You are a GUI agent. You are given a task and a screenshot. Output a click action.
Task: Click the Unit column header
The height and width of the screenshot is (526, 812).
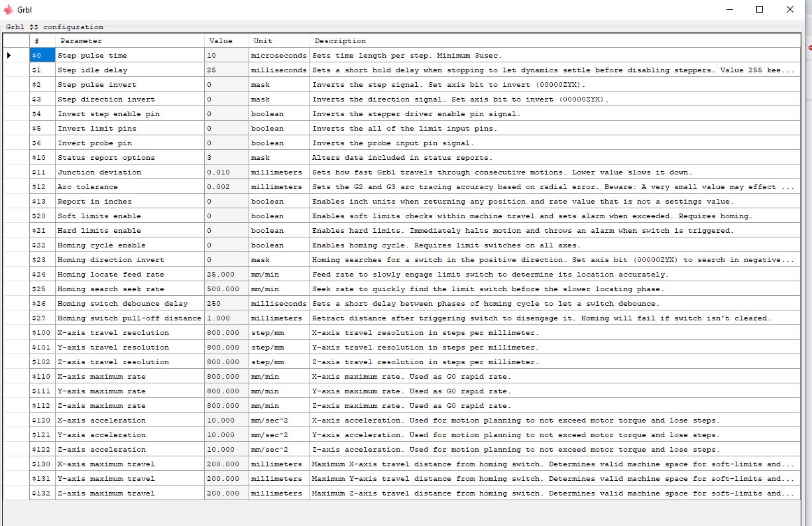pyautogui.click(x=279, y=41)
